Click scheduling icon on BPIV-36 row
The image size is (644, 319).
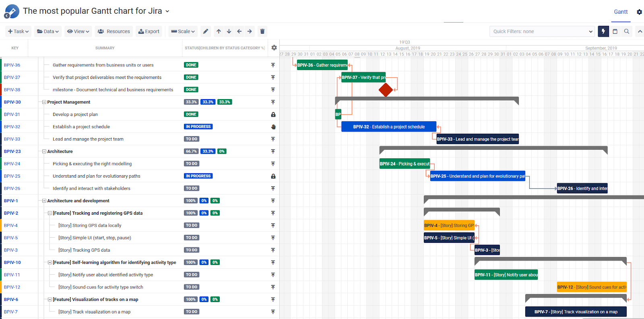(273, 65)
